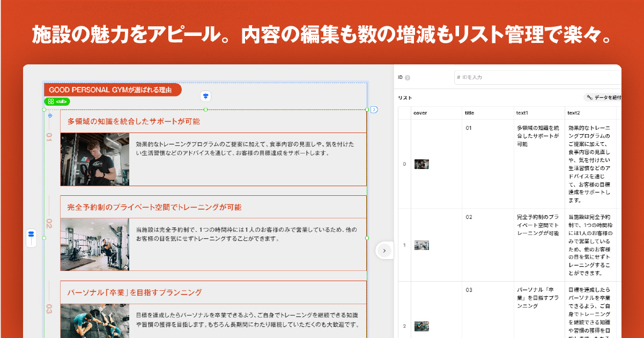Click the ID input field

538,77
